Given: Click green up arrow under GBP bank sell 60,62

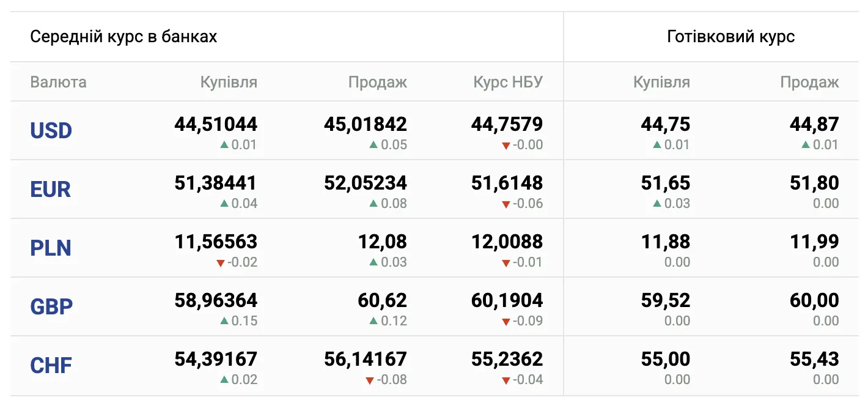Looking at the screenshot, I should point(373,321).
